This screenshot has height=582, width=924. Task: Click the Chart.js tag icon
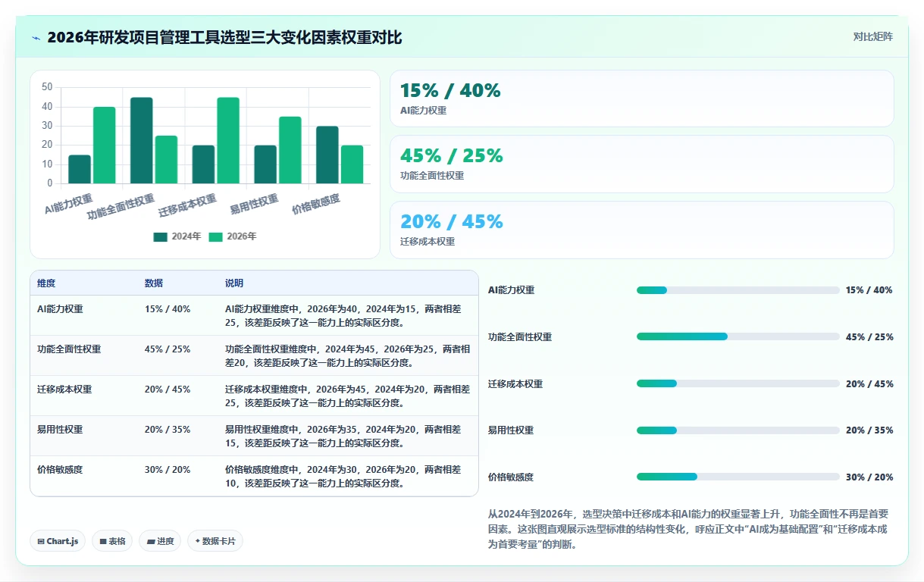click(x=41, y=541)
